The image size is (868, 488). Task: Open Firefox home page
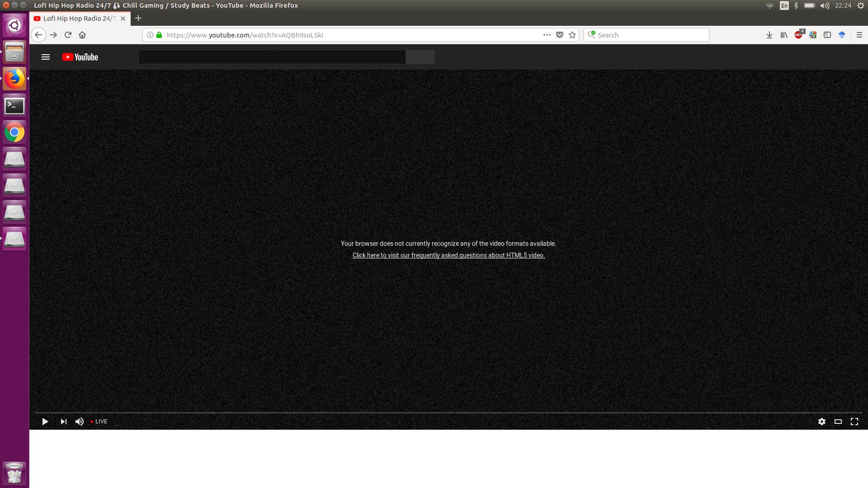[x=82, y=35]
